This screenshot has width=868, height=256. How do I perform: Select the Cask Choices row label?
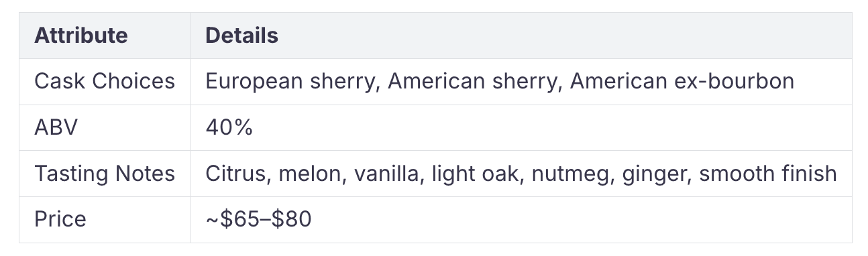(104, 81)
